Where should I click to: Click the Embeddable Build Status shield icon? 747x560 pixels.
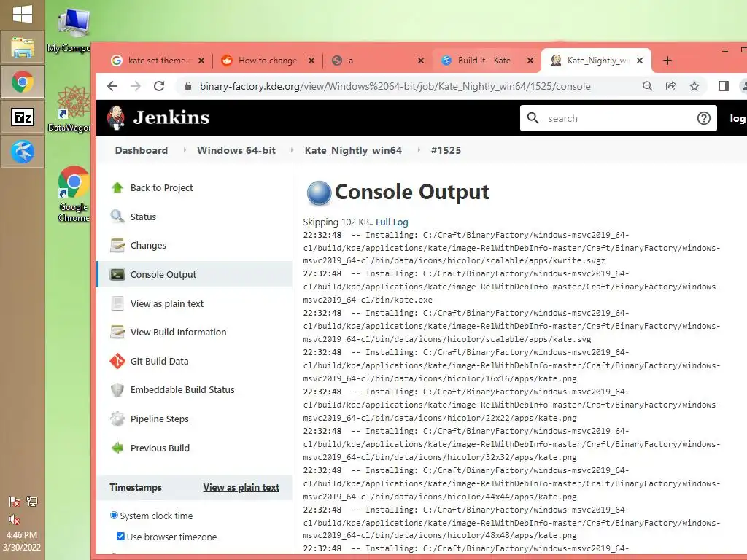[x=117, y=389]
